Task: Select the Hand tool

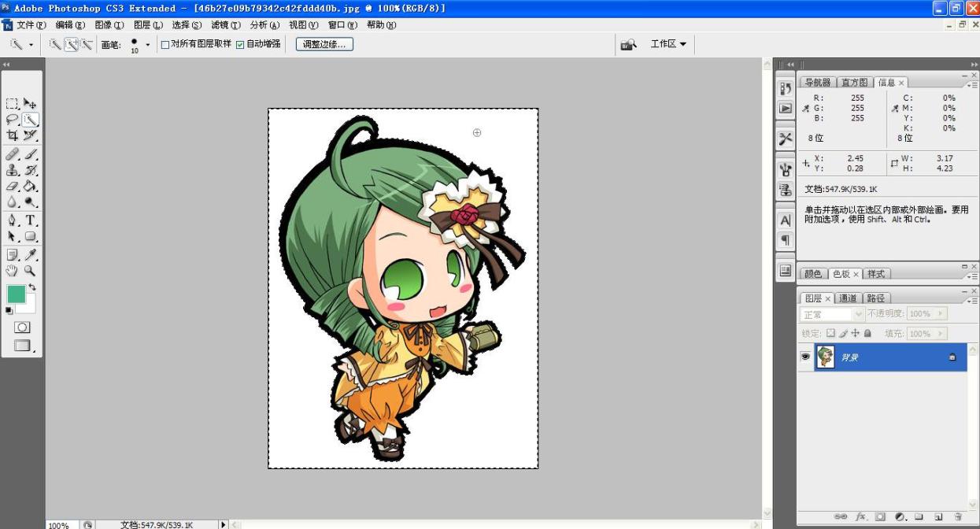Action: pyautogui.click(x=13, y=271)
